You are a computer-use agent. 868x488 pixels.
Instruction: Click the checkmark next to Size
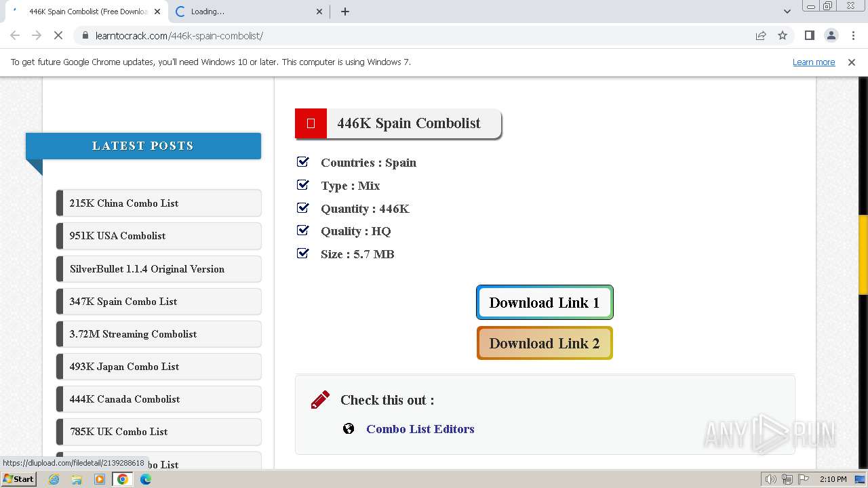point(303,253)
